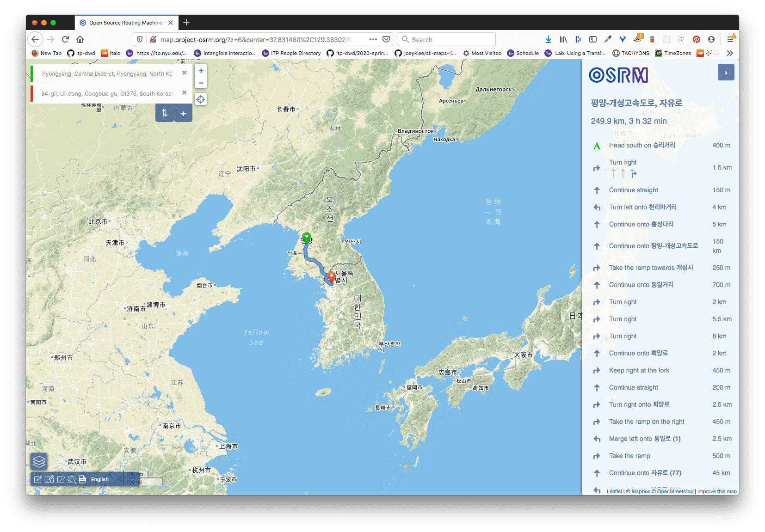The height and width of the screenshot is (532, 765).
Task: Zoom in on the map
Action: 201,71
